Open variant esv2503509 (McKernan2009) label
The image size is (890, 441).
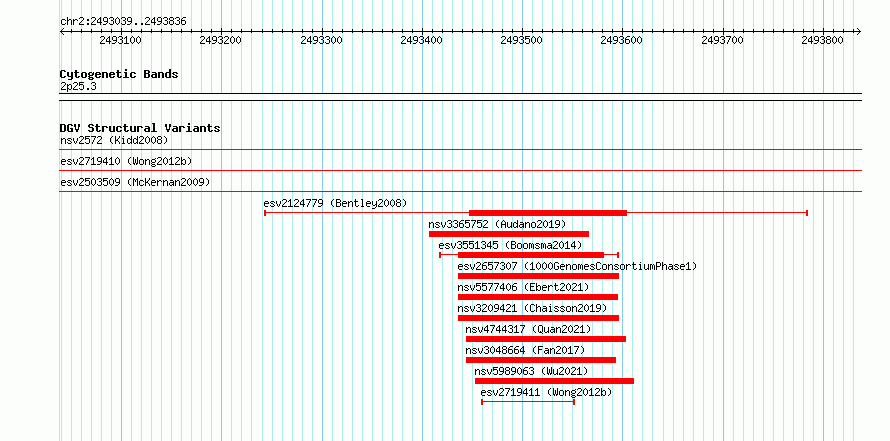point(135,182)
